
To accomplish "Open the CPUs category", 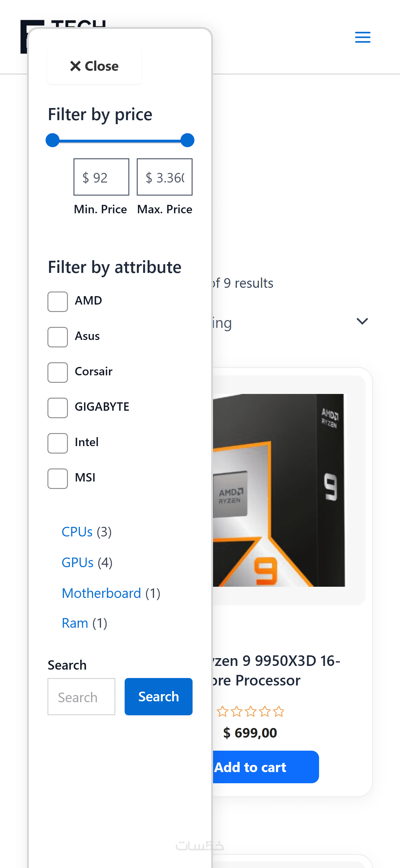I will click(77, 532).
